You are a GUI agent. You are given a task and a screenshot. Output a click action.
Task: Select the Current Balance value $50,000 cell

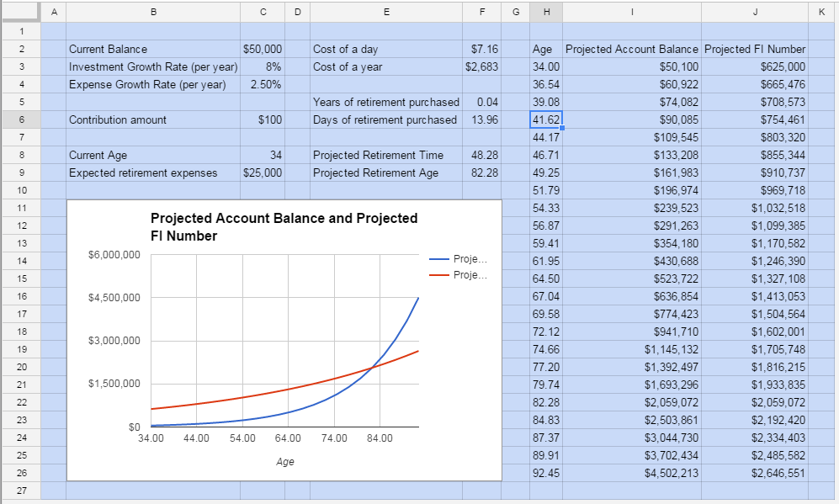coord(263,49)
